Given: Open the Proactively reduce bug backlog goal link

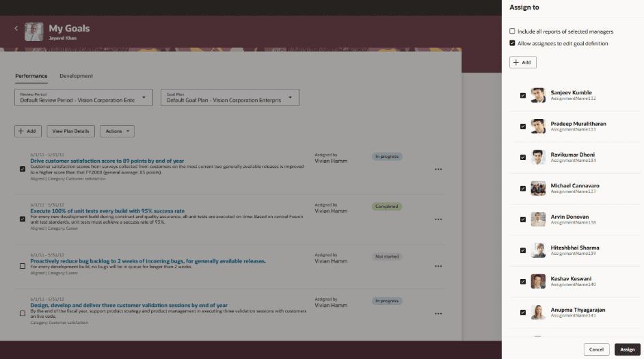Looking at the screenshot, I should pyautogui.click(x=148, y=261).
